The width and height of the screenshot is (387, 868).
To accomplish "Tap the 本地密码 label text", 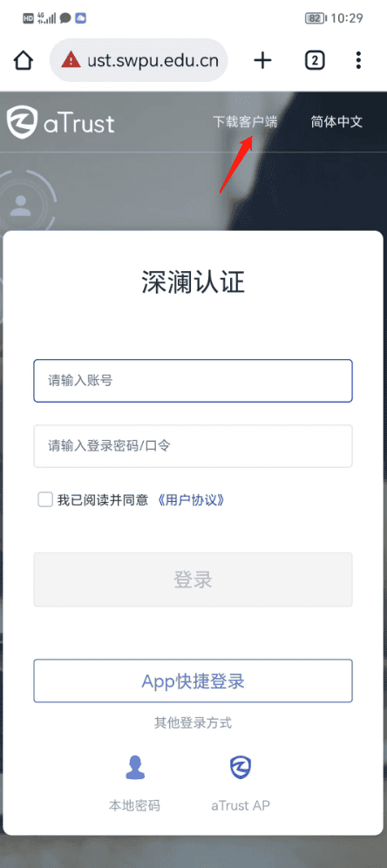I will click(134, 805).
